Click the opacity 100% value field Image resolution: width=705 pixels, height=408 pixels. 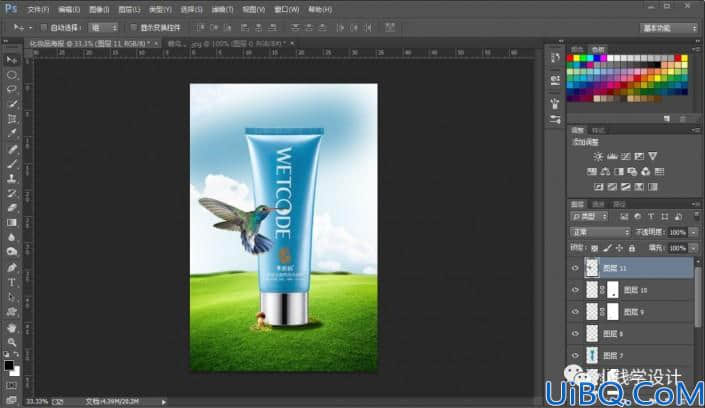678,233
